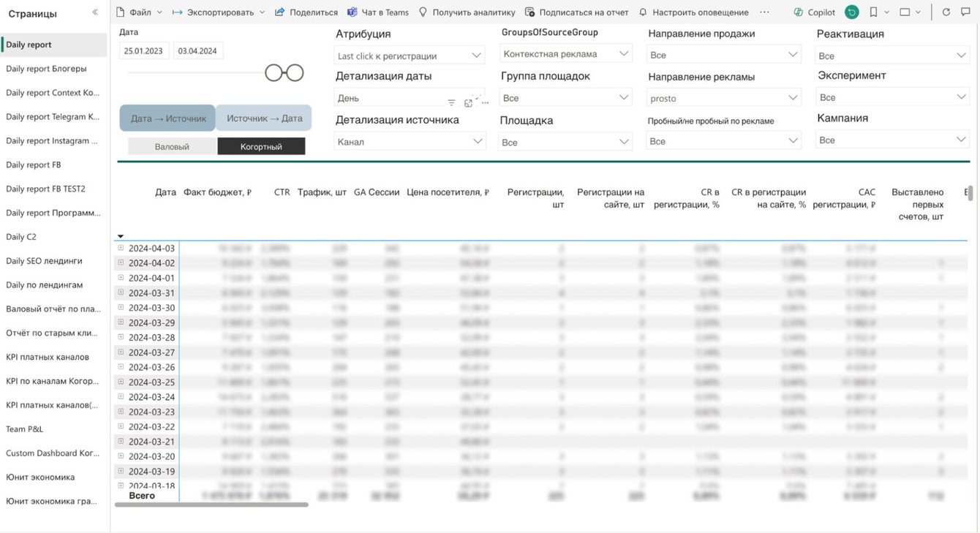Refresh the report visuals

pyautogui.click(x=946, y=12)
